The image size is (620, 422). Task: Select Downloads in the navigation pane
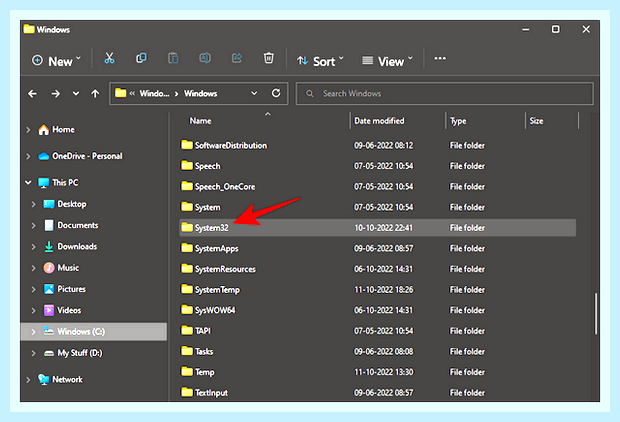pos(77,247)
